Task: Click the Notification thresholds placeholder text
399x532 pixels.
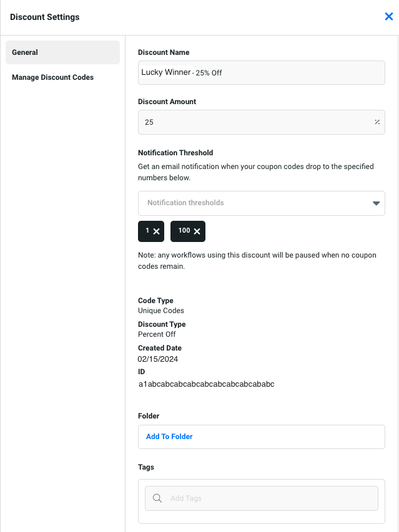Action: (x=185, y=203)
